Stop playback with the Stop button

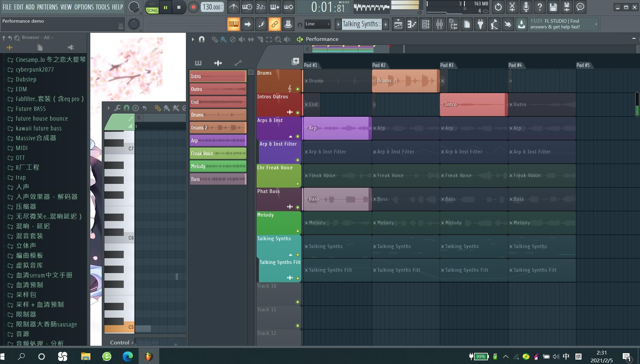179,7
